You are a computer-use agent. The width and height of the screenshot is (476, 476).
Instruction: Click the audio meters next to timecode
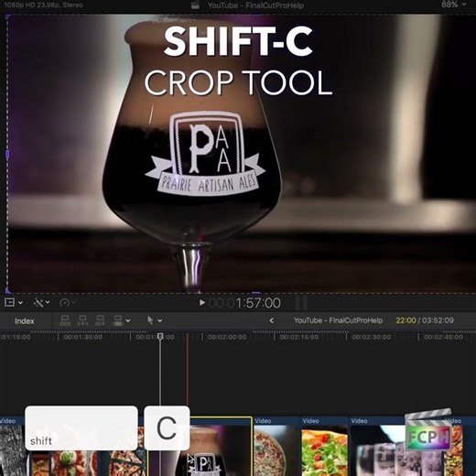(301, 303)
